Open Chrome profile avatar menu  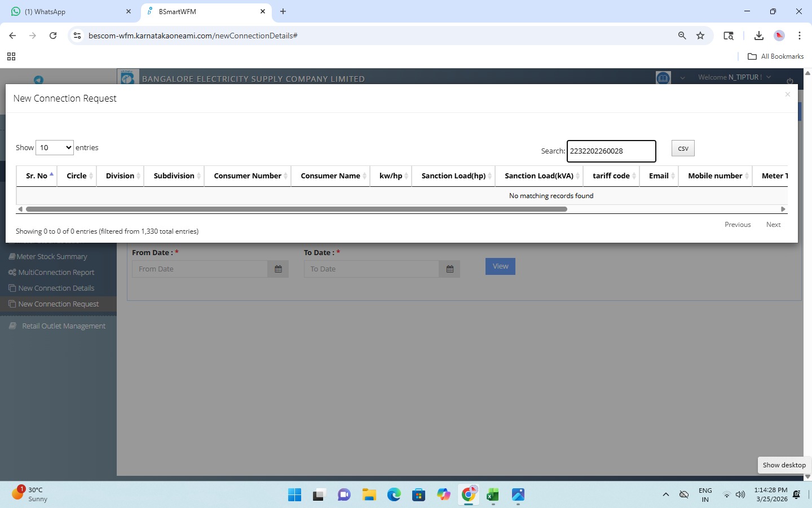point(779,36)
